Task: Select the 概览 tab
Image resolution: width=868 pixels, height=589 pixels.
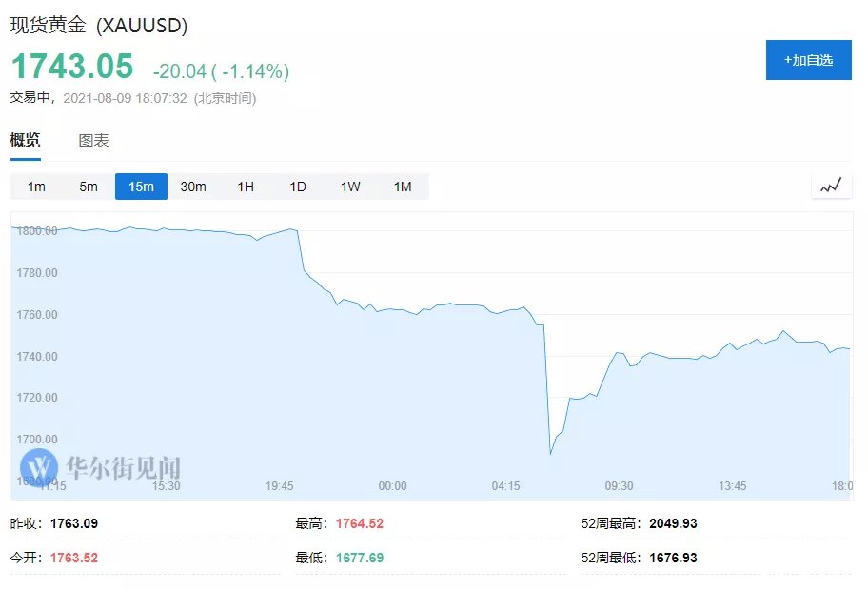Action: pos(26,141)
